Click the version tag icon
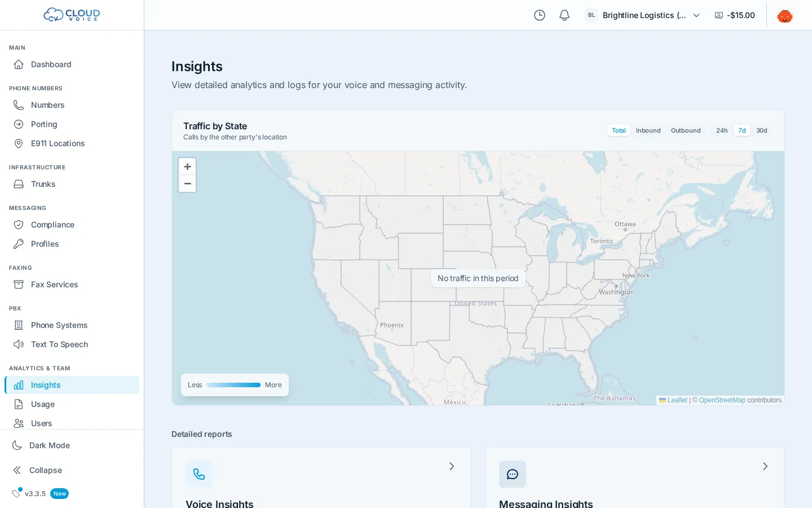Viewport: 812px width, 508px height. pyautogui.click(x=17, y=493)
